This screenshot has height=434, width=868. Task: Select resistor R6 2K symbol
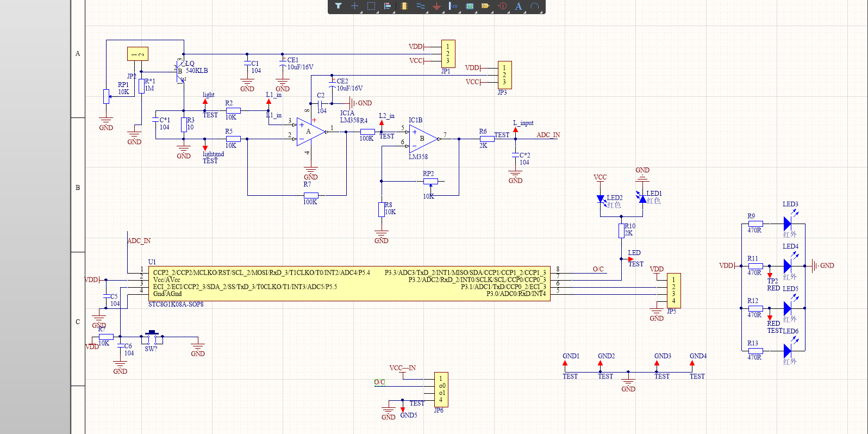point(487,139)
